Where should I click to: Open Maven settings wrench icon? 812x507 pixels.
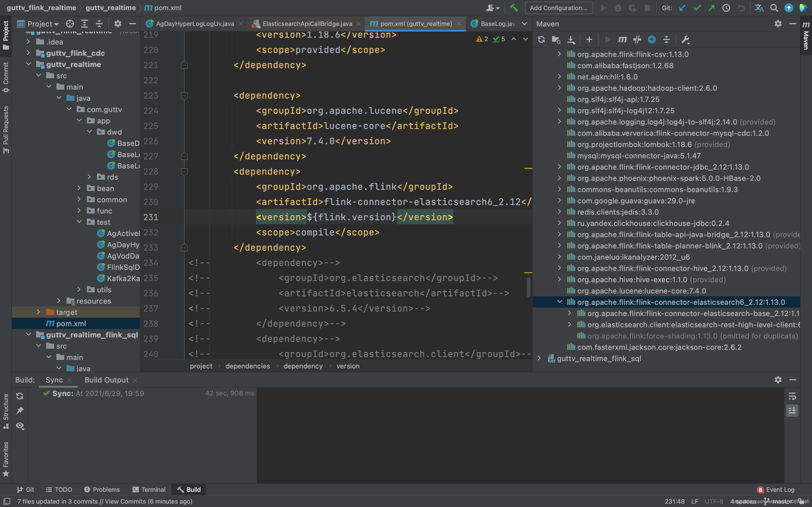click(x=685, y=39)
